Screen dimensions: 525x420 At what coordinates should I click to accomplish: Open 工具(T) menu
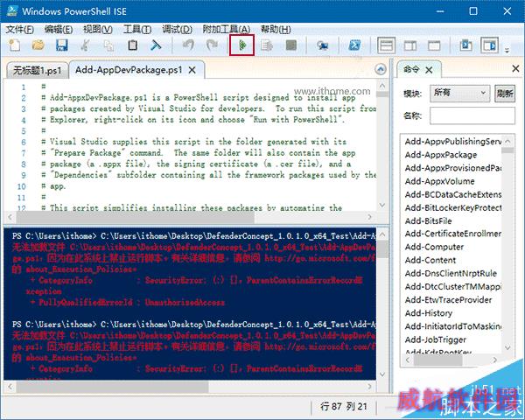pos(137,30)
